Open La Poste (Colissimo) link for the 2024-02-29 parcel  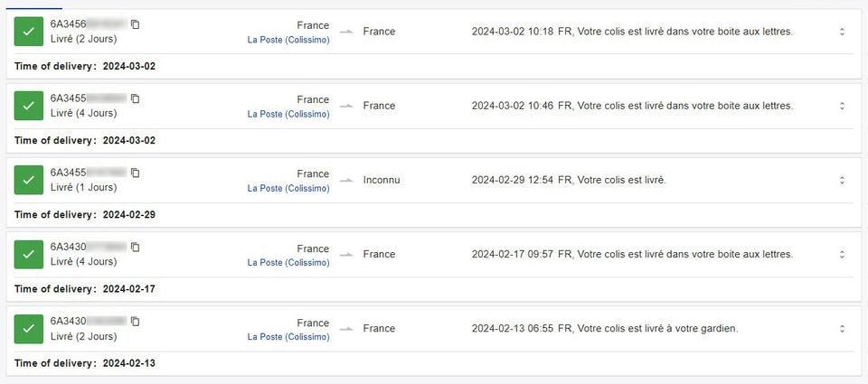(x=288, y=189)
